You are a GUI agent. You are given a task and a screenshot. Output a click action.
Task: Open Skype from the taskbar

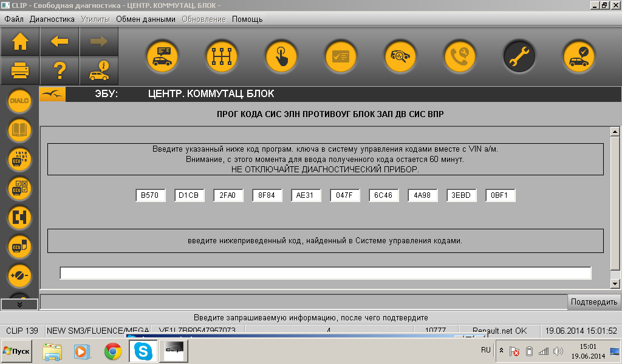click(x=143, y=351)
